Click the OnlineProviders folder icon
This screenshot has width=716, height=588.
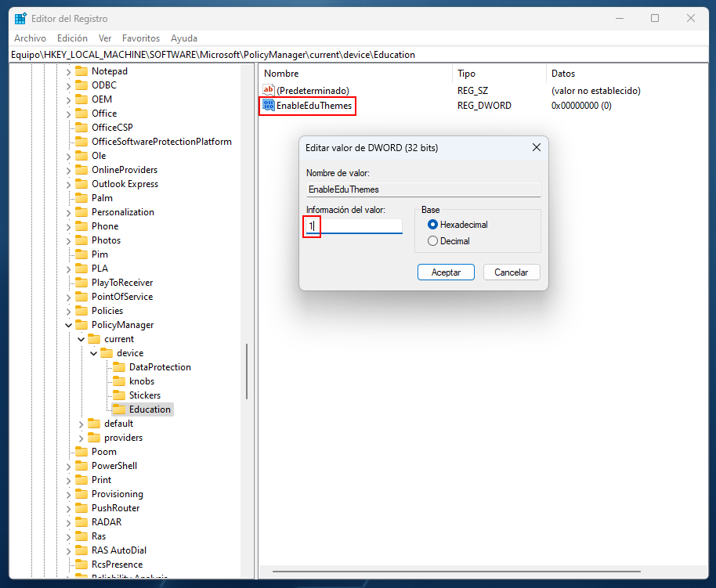pos(81,170)
